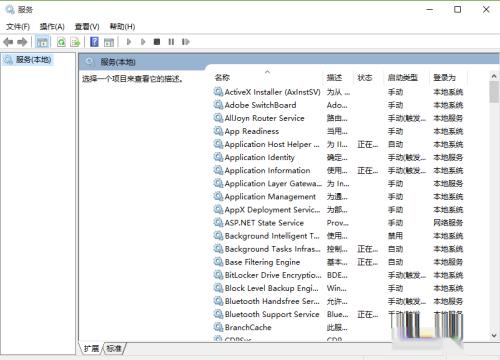Select Application Layer Gateway service
Image resolution: width=500 pixels, height=360 pixels.
338,183
